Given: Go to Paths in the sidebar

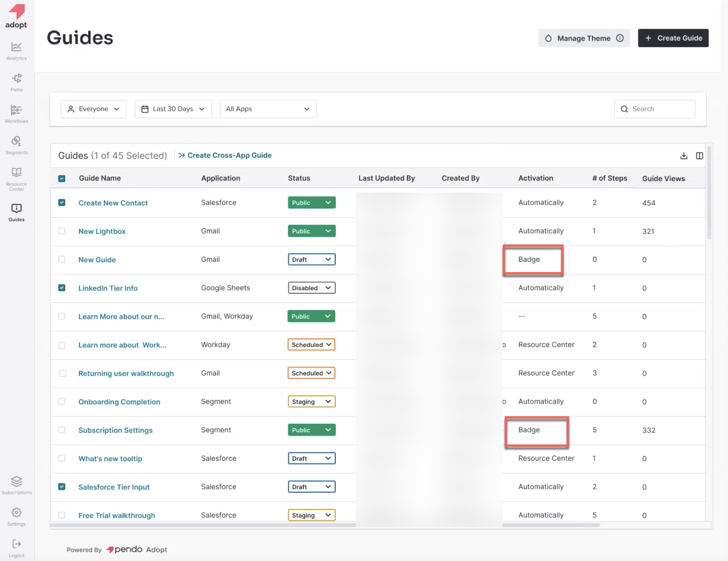Looking at the screenshot, I should (16, 83).
